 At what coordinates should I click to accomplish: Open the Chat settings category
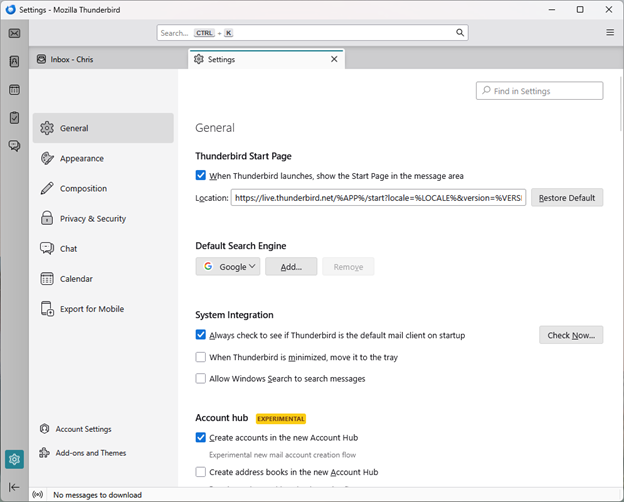pos(103,249)
